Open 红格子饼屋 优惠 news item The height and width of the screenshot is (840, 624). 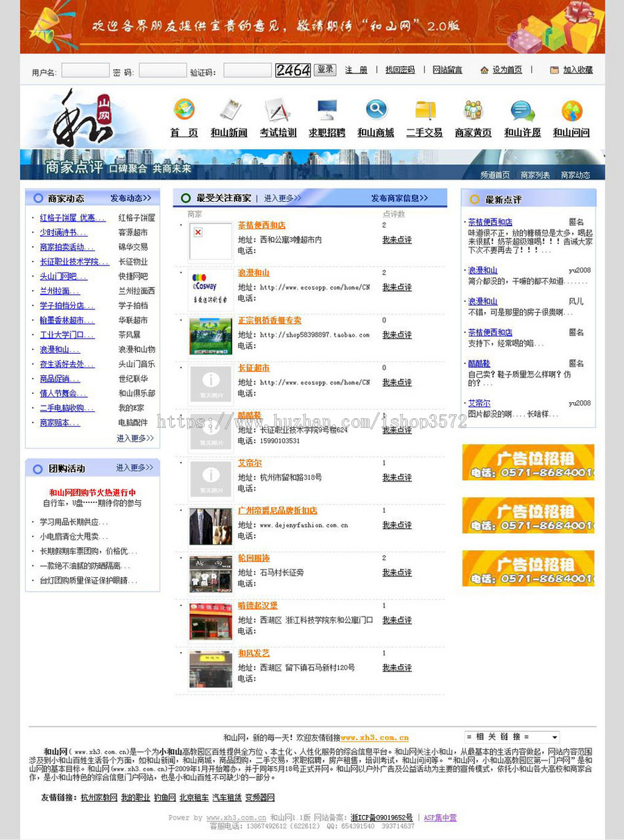coord(73,218)
